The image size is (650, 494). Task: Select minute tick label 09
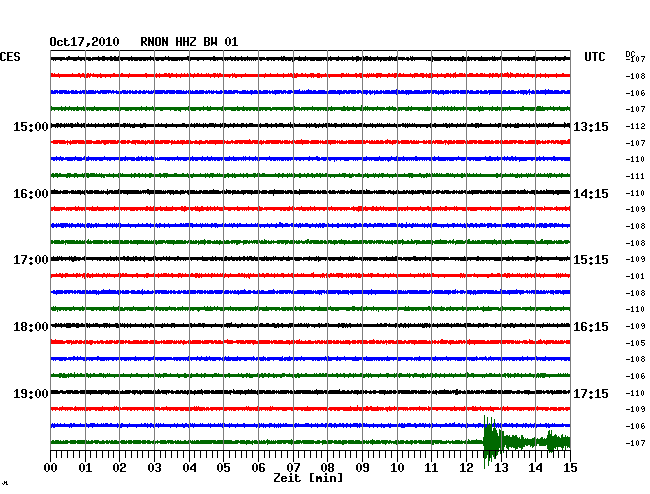coord(362,468)
